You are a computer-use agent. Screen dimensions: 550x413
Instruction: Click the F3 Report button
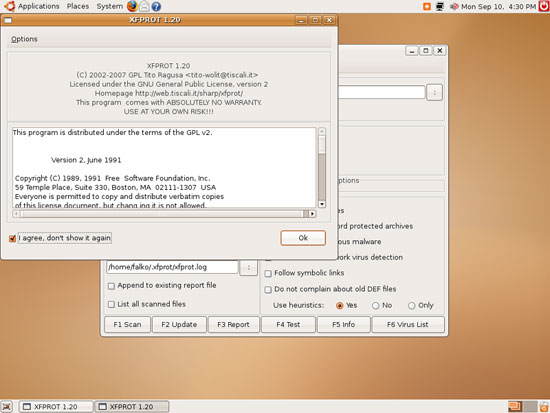tap(234, 325)
